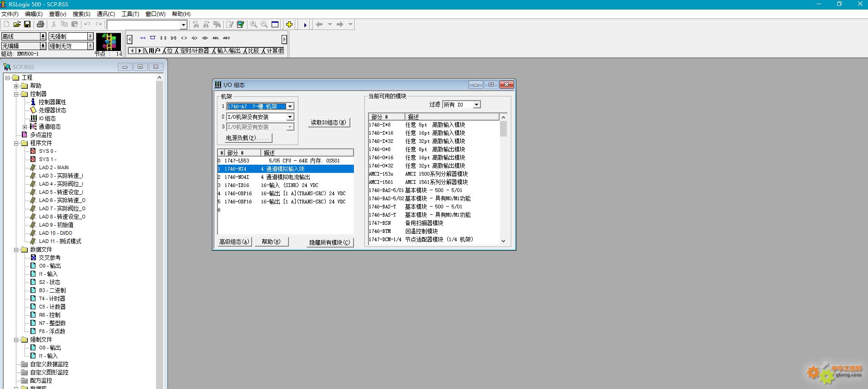Open the 工具(T) menu

[x=130, y=14]
